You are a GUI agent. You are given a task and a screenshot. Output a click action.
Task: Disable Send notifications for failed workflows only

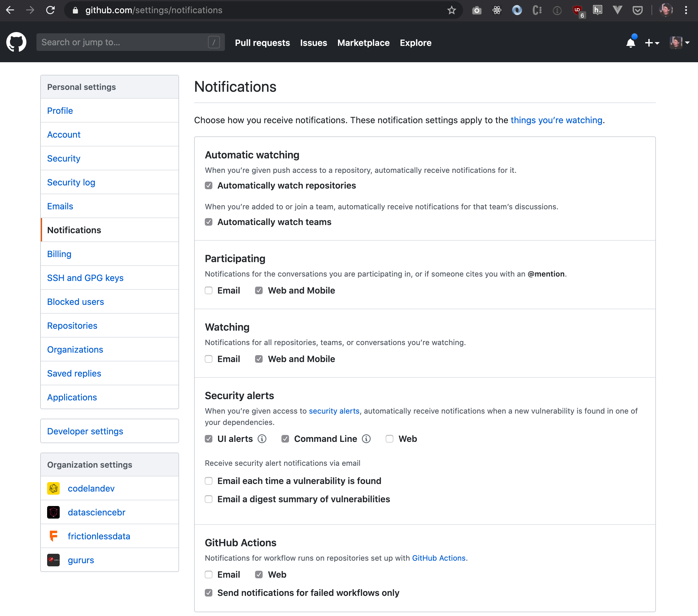tap(209, 593)
